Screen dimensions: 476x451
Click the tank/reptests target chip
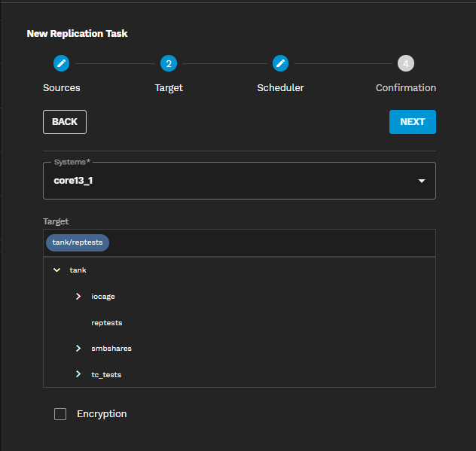78,242
